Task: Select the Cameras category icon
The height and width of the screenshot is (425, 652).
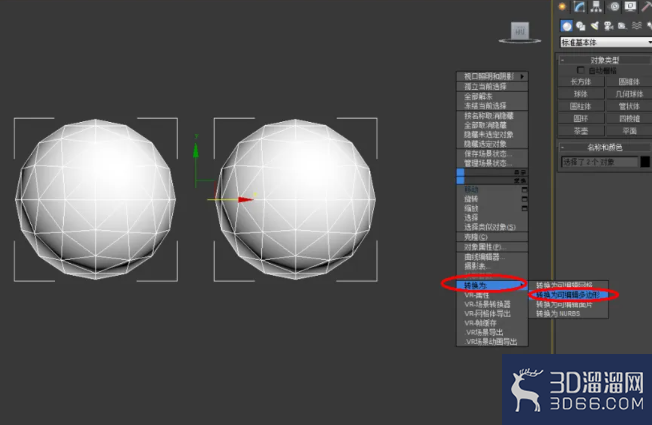Action: 608,26
